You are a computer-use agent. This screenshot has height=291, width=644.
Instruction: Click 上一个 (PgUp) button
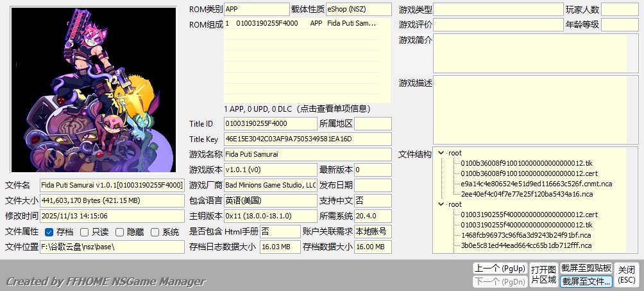(499, 269)
